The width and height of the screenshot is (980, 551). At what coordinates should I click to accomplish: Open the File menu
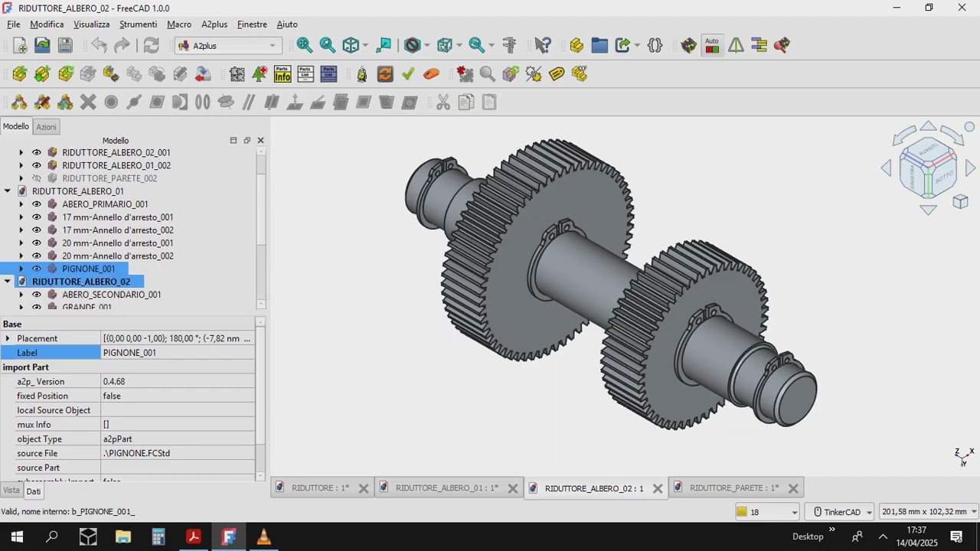(14, 24)
